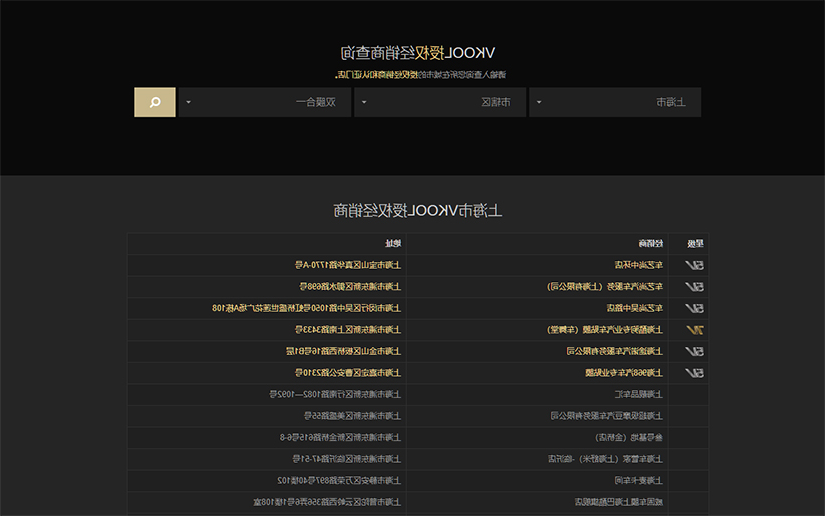Select dealer 上海酷狗专业汽车贴膜（车爵堂）
825x516 pixels.
click(x=605, y=330)
